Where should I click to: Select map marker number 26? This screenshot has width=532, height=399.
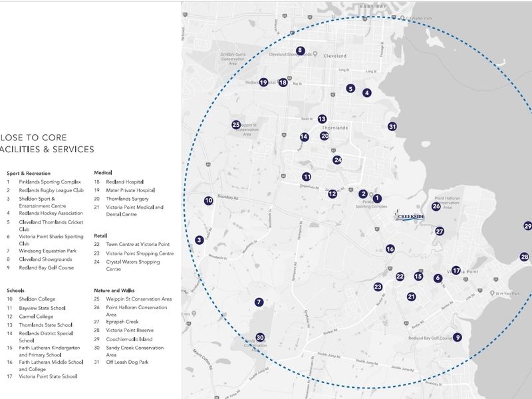(436, 206)
